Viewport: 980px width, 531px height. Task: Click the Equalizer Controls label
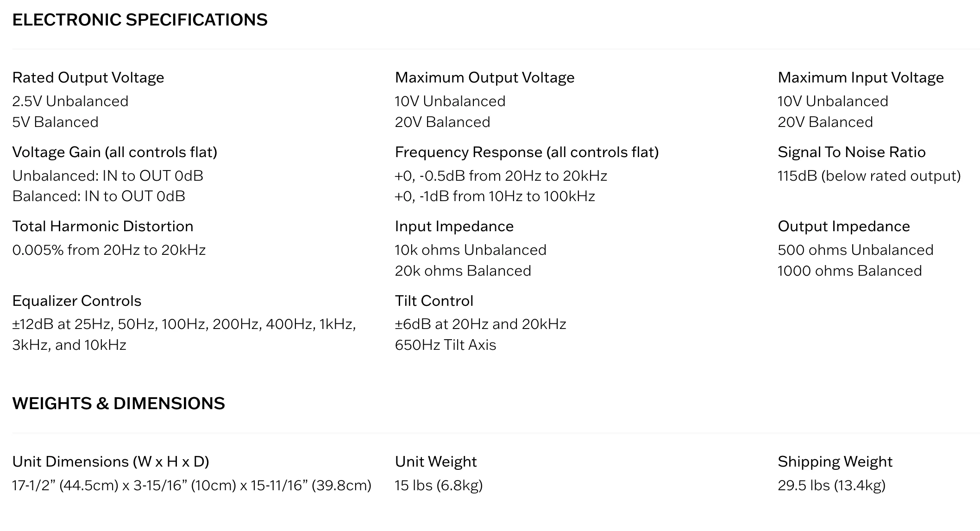pos(77,301)
